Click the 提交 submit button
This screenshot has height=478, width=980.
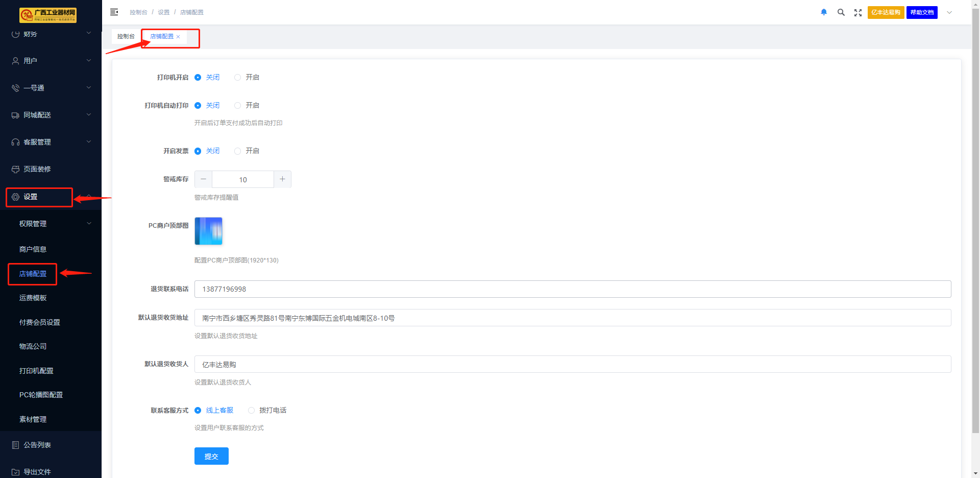[x=211, y=456]
